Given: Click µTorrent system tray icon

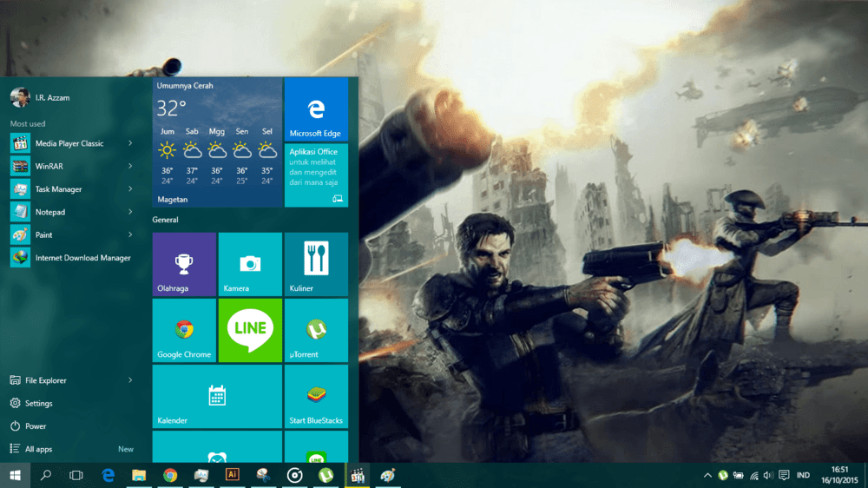Looking at the screenshot, I should click(x=723, y=475).
